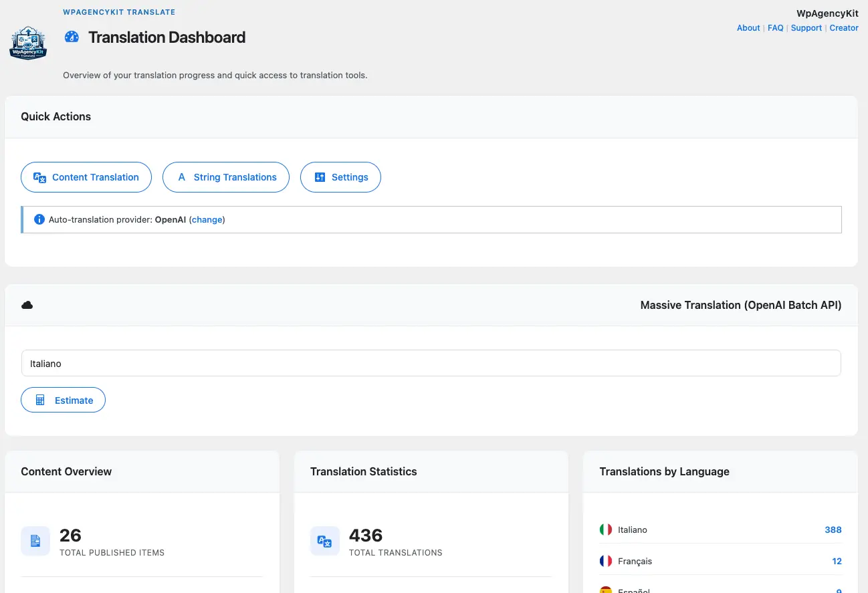Click the Massive Translation (OpenAI Batch API) heading
The width and height of the screenshot is (868, 593).
pos(741,305)
